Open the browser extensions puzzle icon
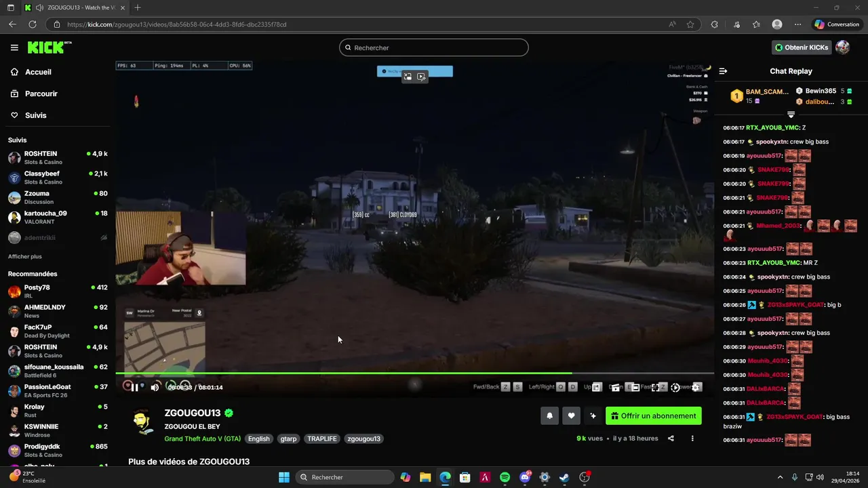 point(714,24)
